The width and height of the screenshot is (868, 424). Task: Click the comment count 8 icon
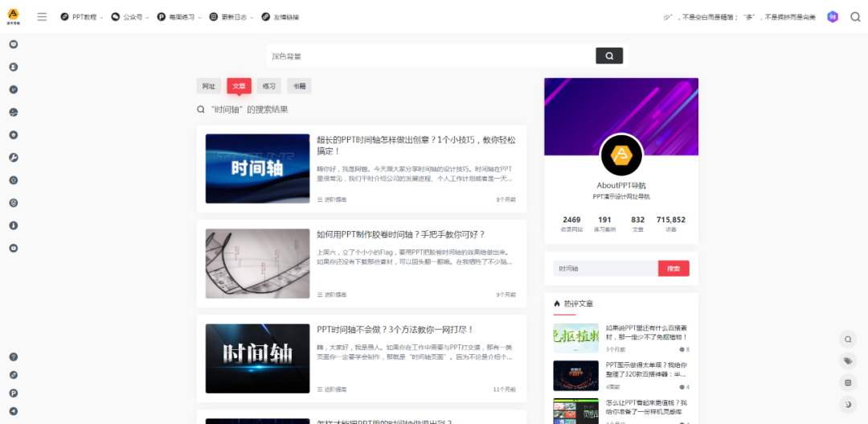(x=684, y=350)
